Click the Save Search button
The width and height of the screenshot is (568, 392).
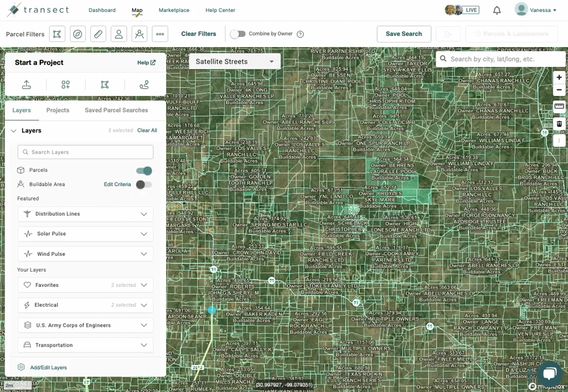[x=404, y=34]
